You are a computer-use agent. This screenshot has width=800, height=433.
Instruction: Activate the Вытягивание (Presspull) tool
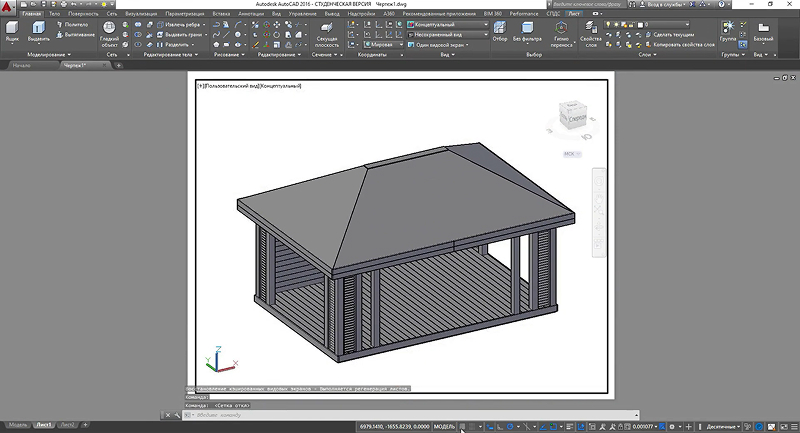pos(75,35)
